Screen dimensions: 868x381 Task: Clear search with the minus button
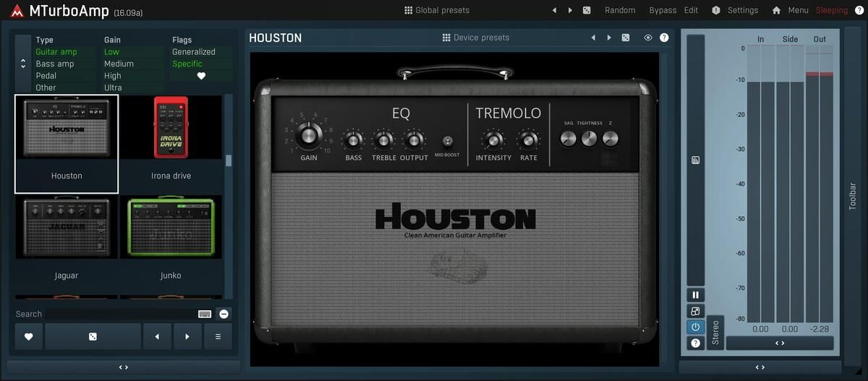tap(224, 314)
